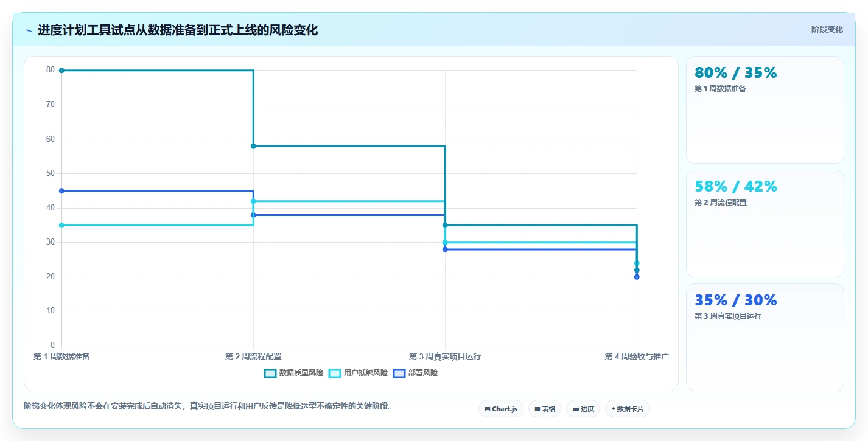Select the 部署风险 point at 20 in week 4
The image size is (868, 441).
[x=637, y=277]
